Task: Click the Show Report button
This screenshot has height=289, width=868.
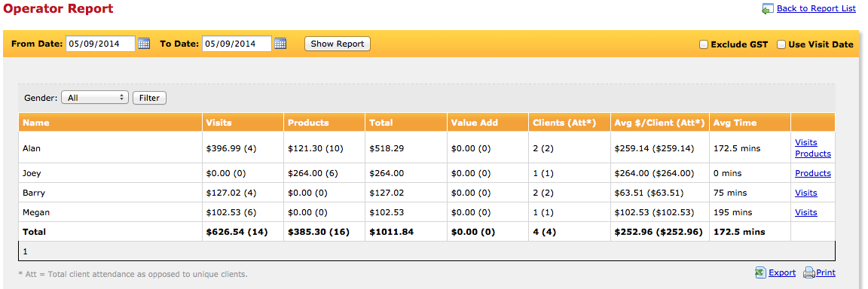Action: (x=337, y=44)
